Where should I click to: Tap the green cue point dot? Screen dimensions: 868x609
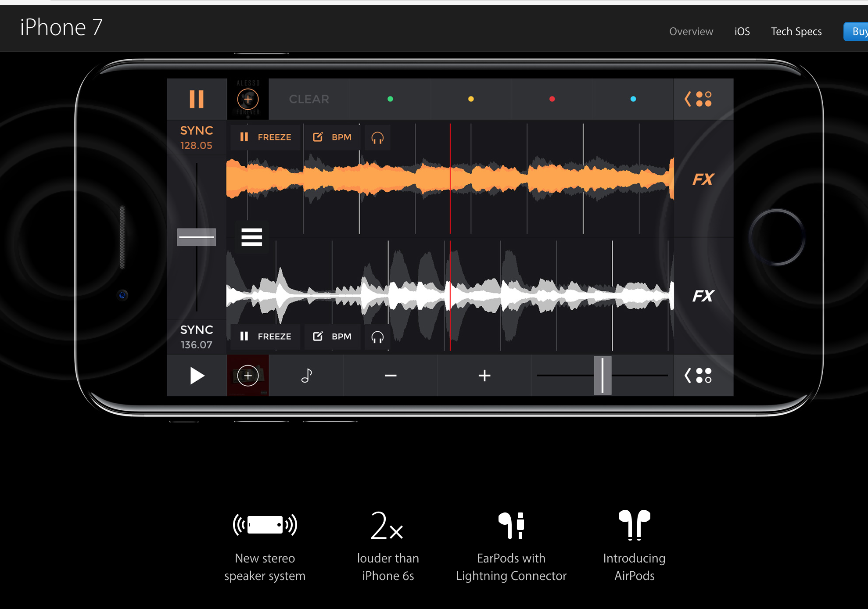(390, 99)
